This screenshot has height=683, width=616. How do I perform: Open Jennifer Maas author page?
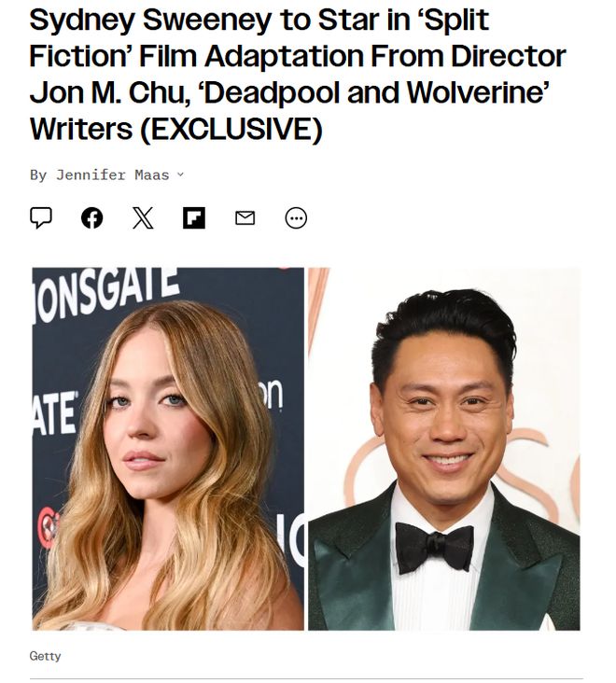(x=112, y=174)
